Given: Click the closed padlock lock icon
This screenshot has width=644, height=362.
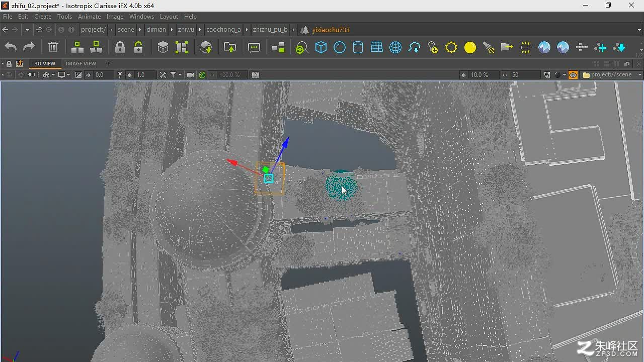Looking at the screenshot, I should pyautogui.click(x=120, y=47).
